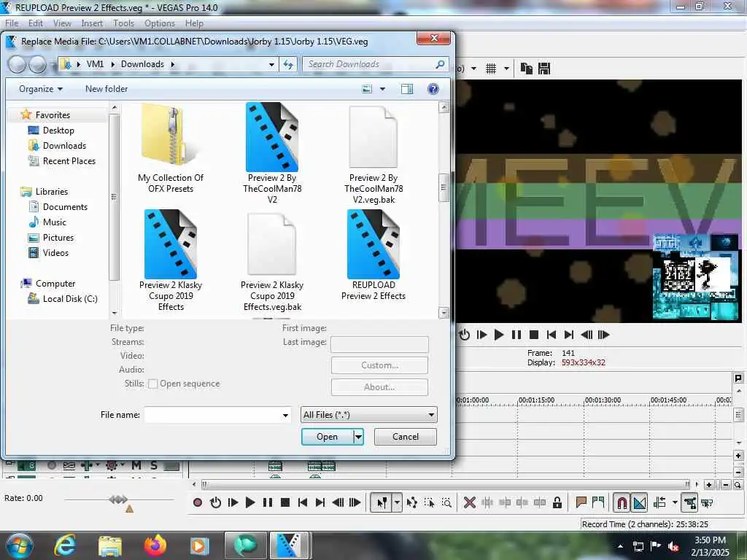This screenshot has height=560, width=747.
Task: Go to Start in the preview transport bar
Action: (x=551, y=335)
